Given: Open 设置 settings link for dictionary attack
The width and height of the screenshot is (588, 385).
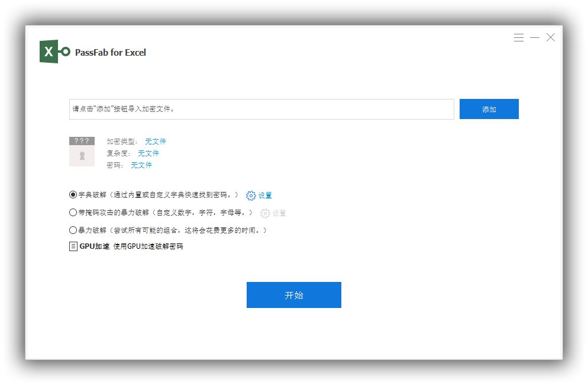Looking at the screenshot, I should [266, 195].
